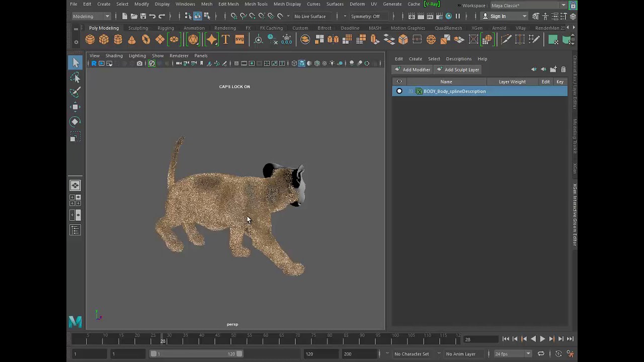644x362 pixels.
Task: Create a polygon cone from the shelf
Action: [x=132, y=40]
